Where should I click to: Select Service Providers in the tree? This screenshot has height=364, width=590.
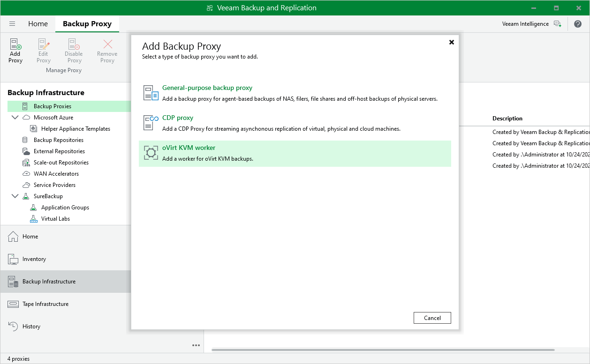point(54,185)
